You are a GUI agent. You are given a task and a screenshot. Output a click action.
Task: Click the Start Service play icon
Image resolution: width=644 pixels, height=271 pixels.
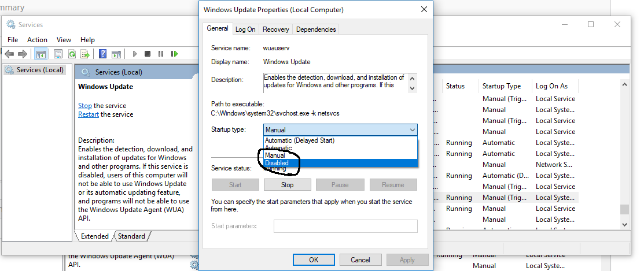point(135,54)
